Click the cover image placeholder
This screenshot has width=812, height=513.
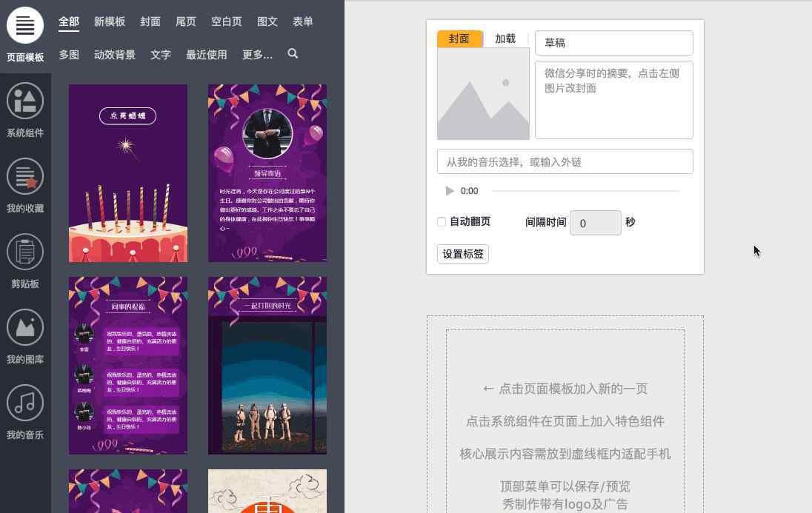coord(483,94)
